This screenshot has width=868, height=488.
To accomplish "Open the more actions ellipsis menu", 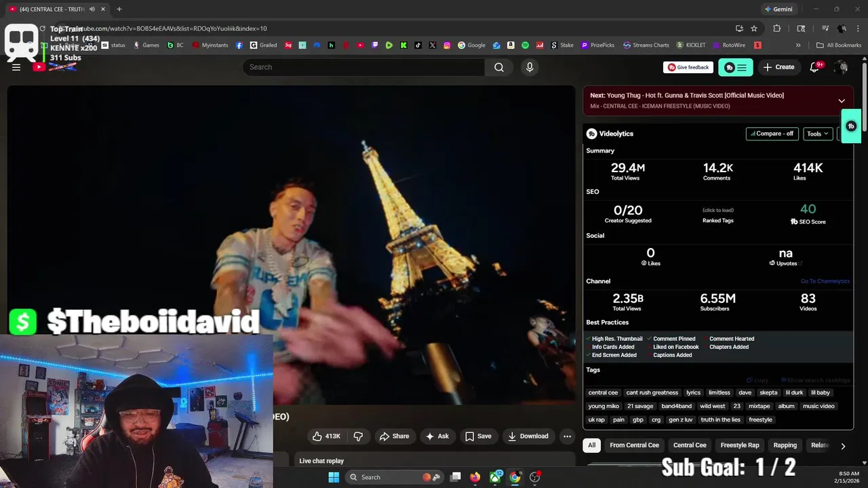I will [x=567, y=436].
